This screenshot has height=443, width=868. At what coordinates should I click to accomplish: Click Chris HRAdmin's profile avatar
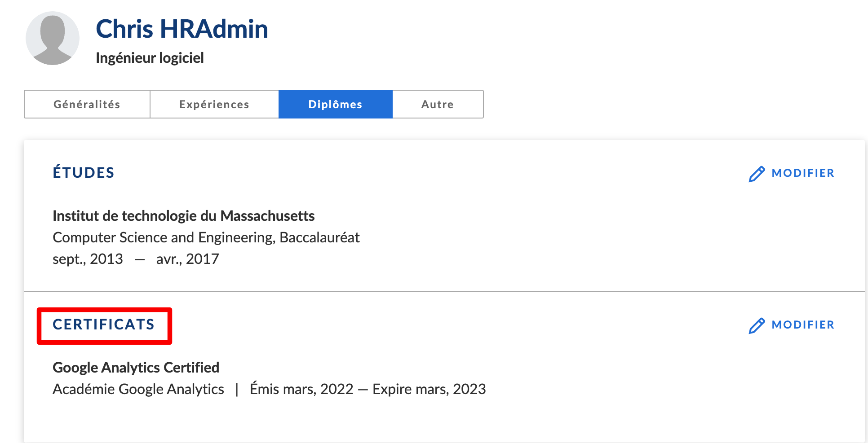pos(53,38)
